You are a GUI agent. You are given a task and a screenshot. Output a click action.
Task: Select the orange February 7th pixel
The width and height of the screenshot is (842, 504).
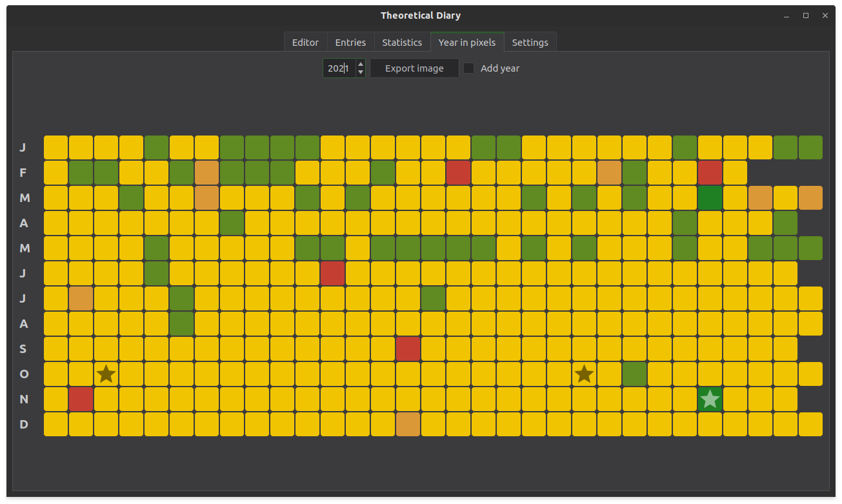[x=207, y=172]
